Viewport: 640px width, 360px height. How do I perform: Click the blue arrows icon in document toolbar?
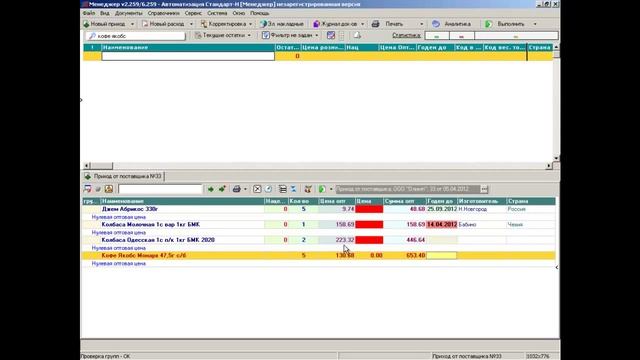pyautogui.click(x=293, y=189)
